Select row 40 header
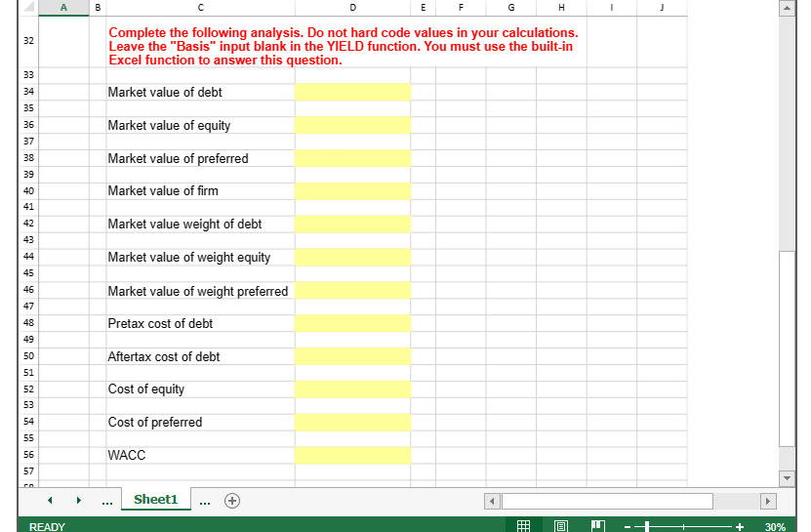This screenshot has width=811, height=532. click(x=28, y=191)
